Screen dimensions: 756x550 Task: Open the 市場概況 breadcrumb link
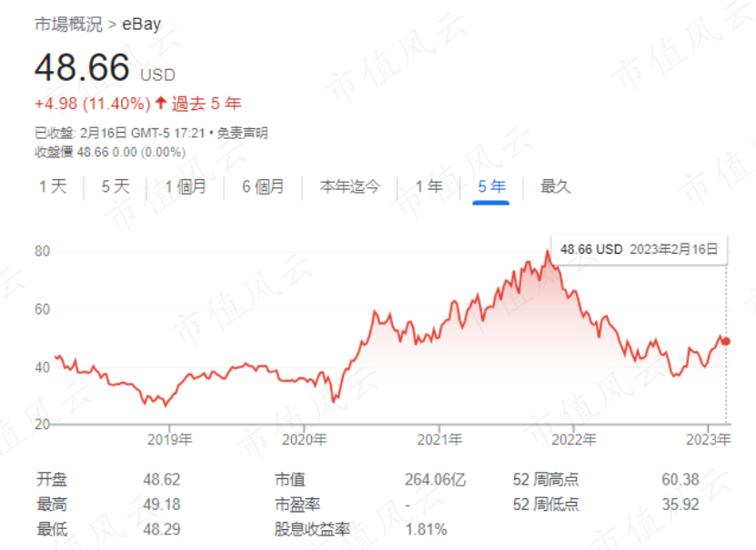click(68, 24)
